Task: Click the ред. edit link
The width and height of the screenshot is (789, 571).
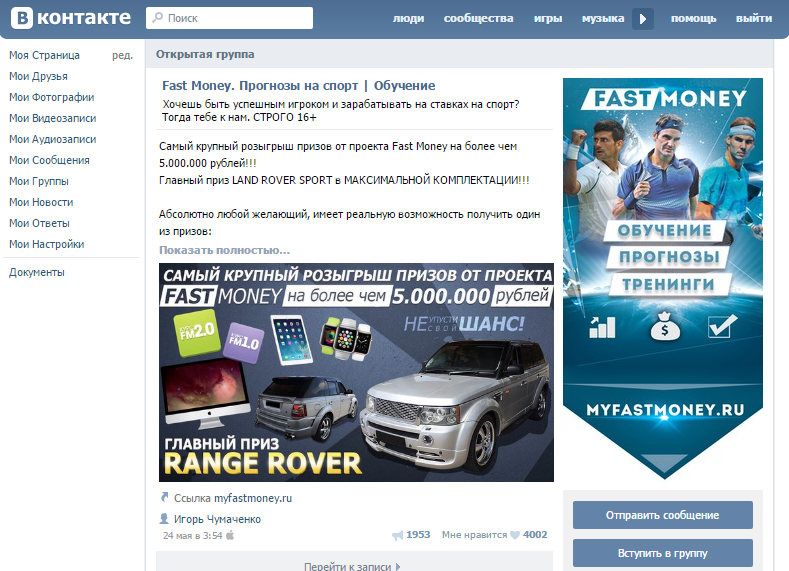Action: pos(122,55)
